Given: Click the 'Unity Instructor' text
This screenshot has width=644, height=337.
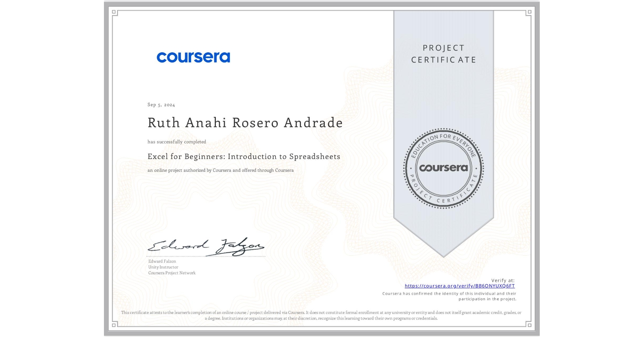Looking at the screenshot, I should (163, 267).
